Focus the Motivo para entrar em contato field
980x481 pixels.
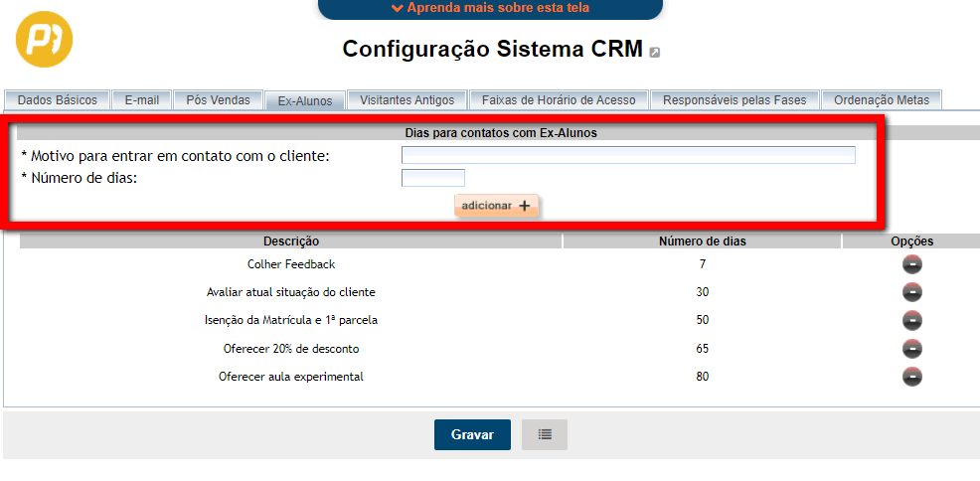pyautogui.click(x=628, y=155)
